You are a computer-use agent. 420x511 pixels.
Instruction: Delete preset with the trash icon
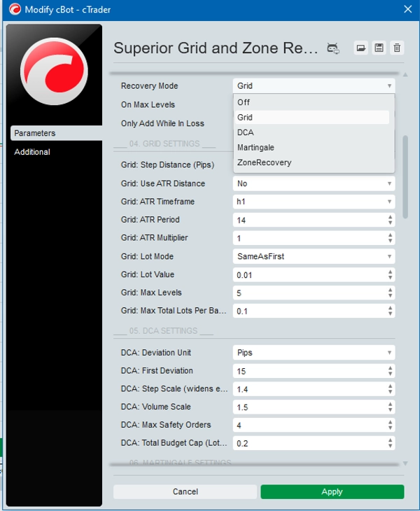pos(397,48)
